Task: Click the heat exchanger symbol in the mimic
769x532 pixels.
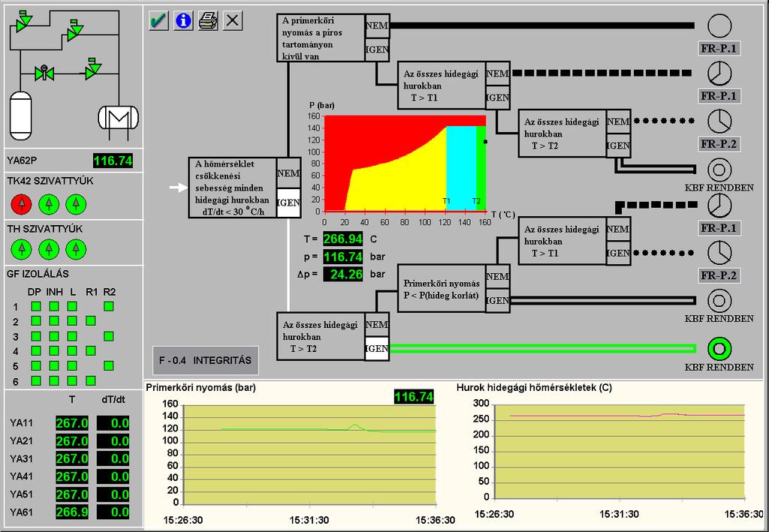Action: (x=118, y=118)
